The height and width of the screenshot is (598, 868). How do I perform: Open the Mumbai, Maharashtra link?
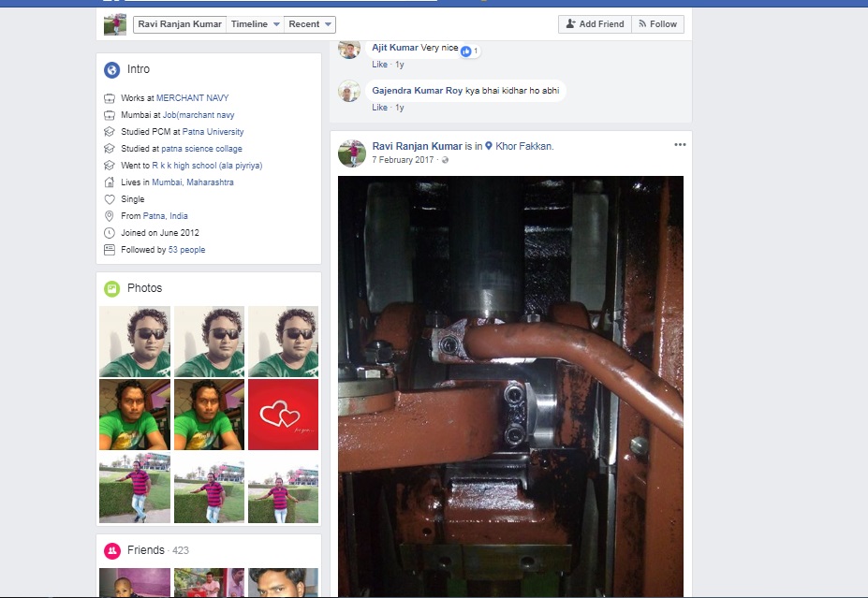(x=193, y=182)
